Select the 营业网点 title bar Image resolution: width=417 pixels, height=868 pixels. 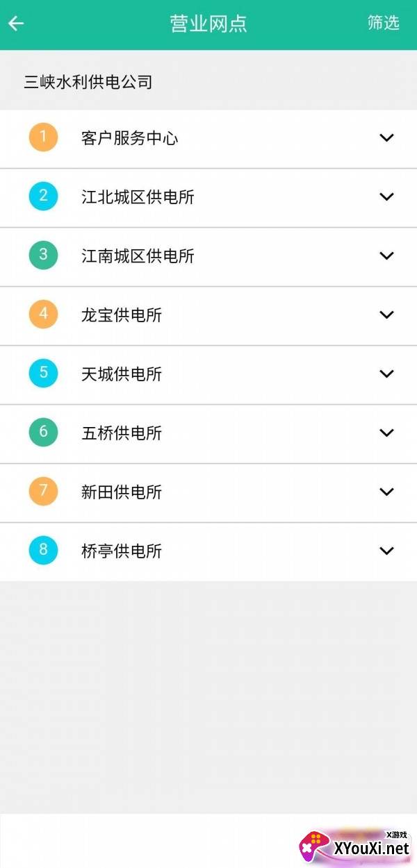click(x=208, y=23)
